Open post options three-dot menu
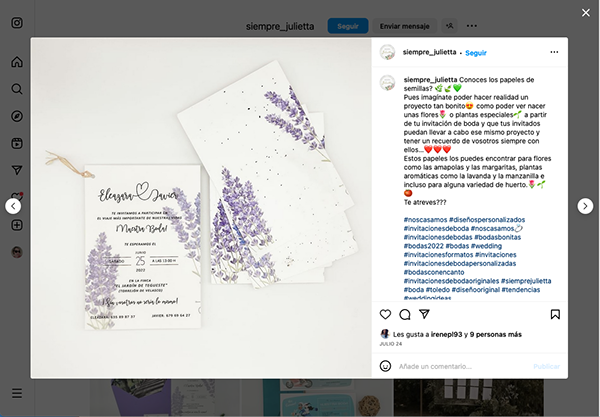600x417 pixels. [554, 52]
